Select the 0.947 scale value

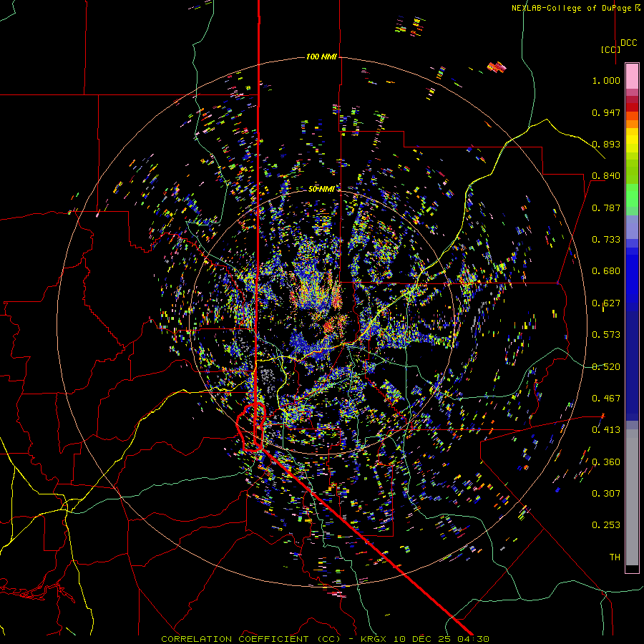tap(606, 112)
